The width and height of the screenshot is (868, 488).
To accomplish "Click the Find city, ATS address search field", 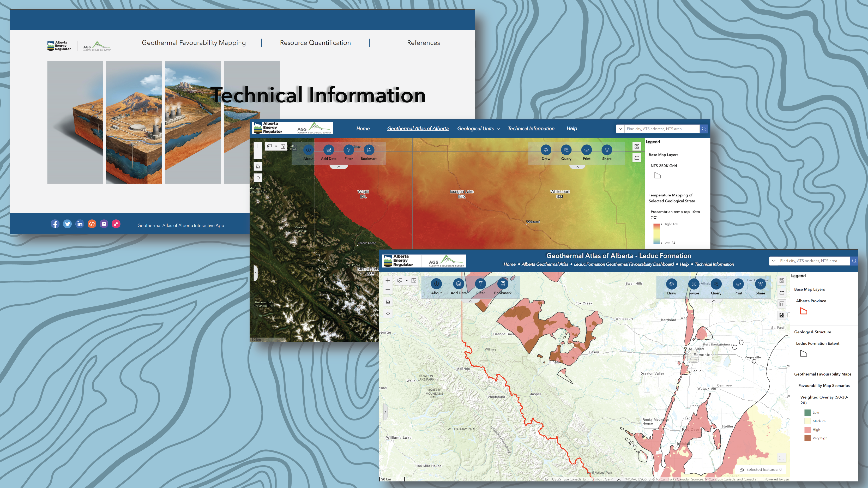I will pos(815,261).
